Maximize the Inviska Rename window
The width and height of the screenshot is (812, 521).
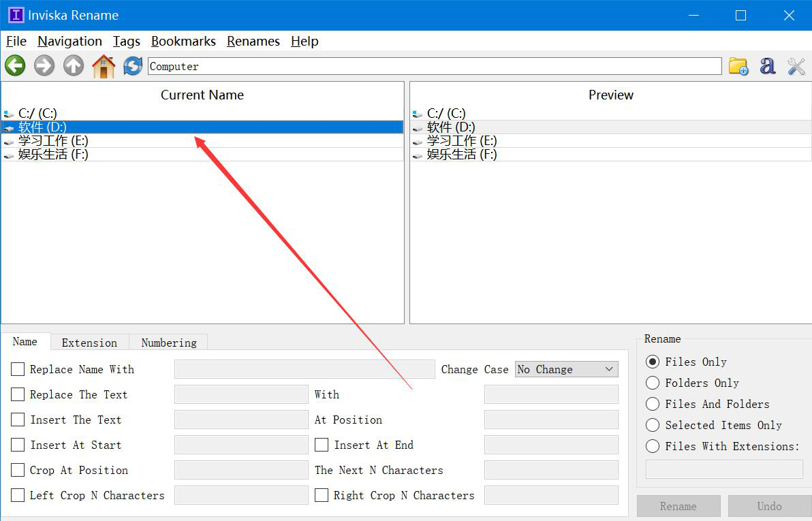741,16
